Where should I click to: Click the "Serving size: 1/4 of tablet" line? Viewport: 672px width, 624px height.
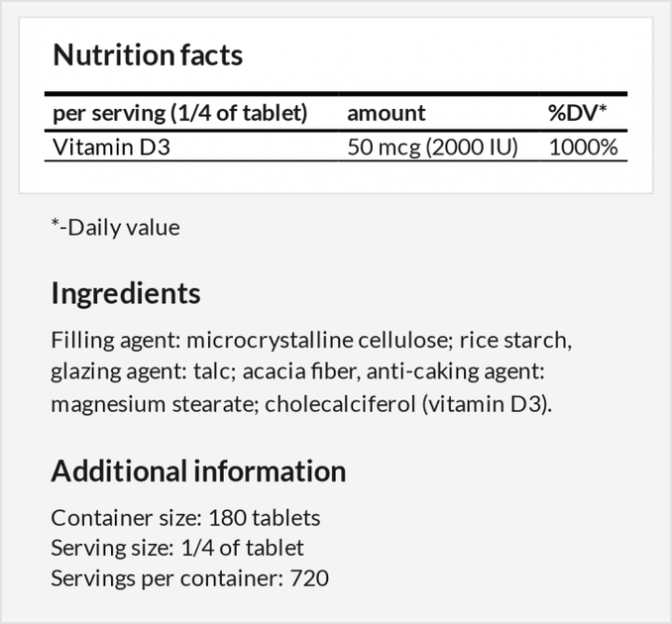177,547
